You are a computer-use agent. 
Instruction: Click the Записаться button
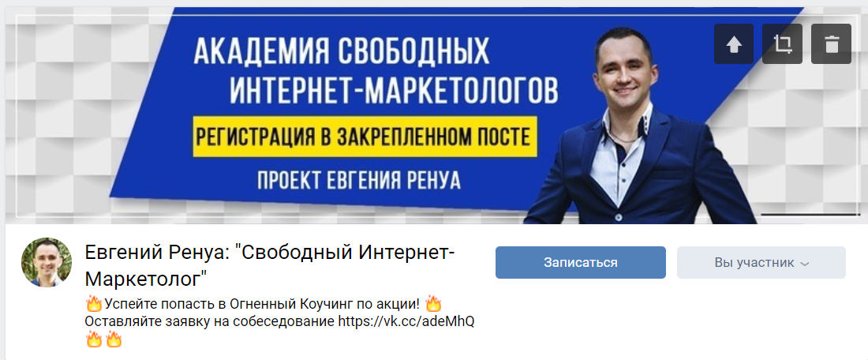580,263
